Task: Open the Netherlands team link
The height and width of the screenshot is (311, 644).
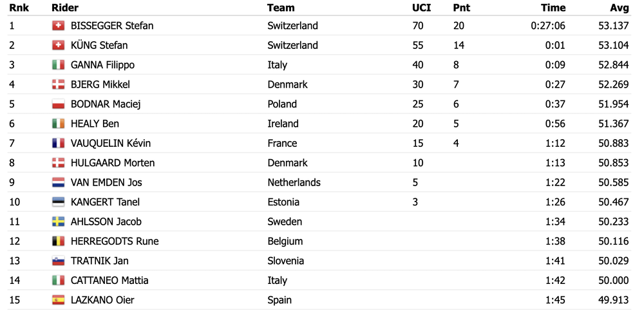Action: 294,182
